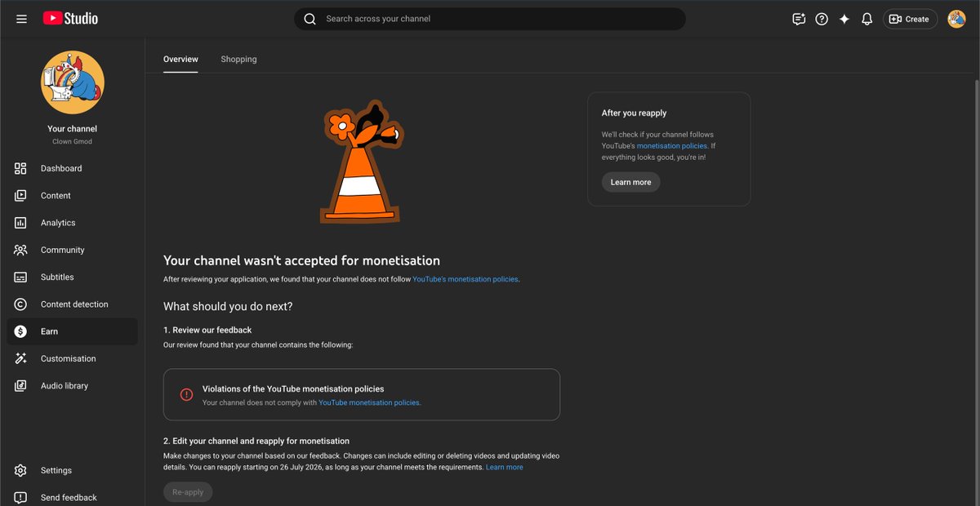The width and height of the screenshot is (980, 506).
Task: Click the Community people icon
Action: 21,250
